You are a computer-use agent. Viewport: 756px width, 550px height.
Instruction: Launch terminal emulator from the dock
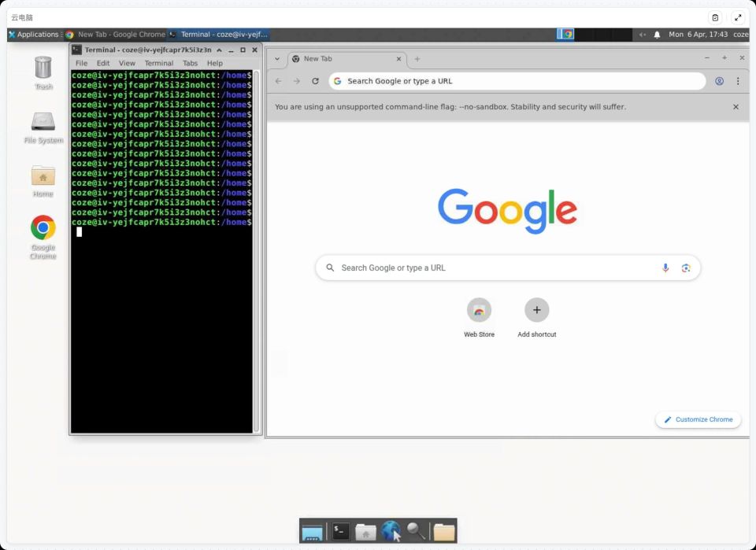340,531
